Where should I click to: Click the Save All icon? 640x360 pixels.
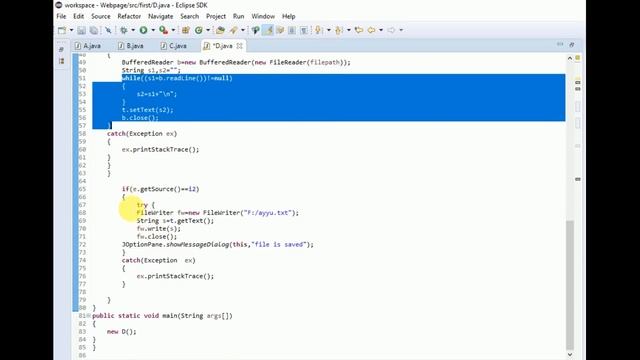(x=94, y=30)
